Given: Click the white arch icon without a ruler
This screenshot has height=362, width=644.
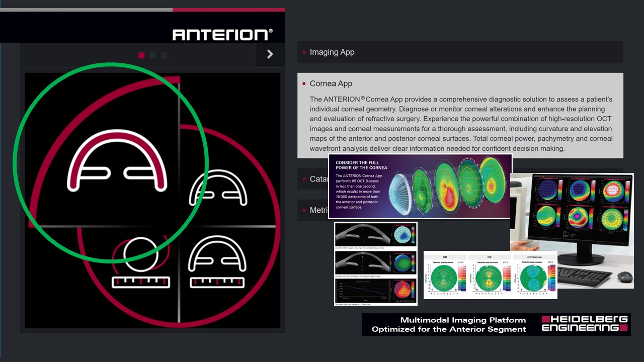Looking at the screenshot, I should [x=218, y=188].
